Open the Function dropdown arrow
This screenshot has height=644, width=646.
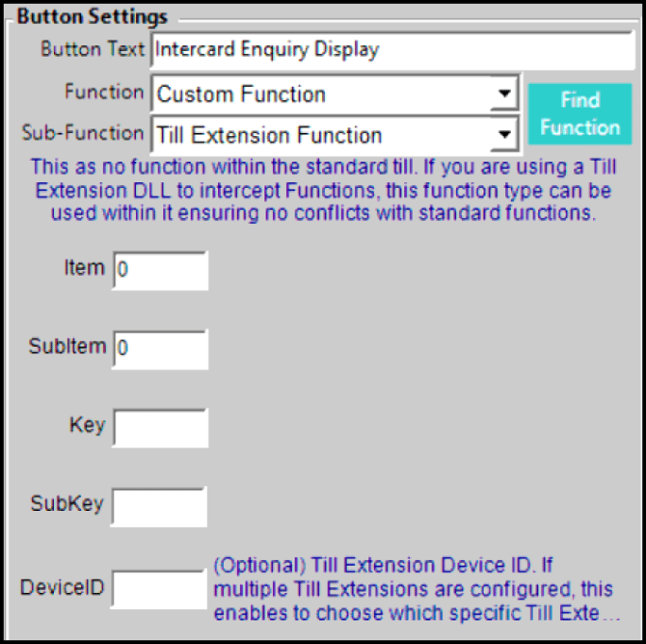coord(503,95)
